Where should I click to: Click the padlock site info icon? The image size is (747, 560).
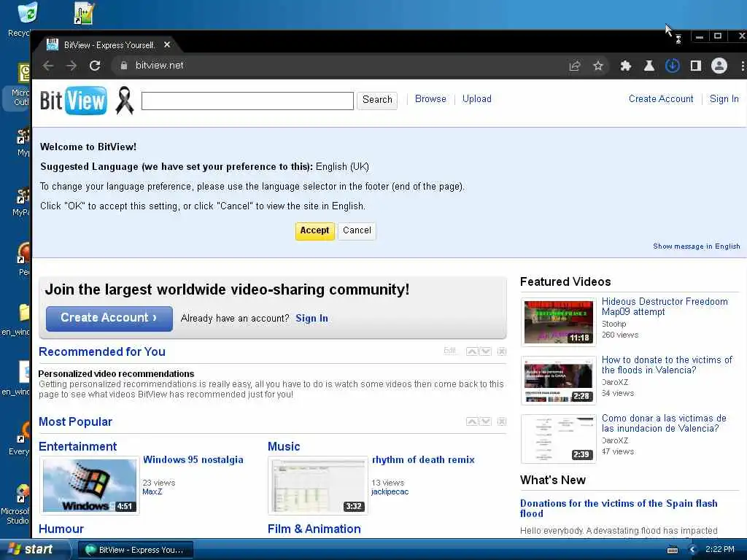coord(124,66)
